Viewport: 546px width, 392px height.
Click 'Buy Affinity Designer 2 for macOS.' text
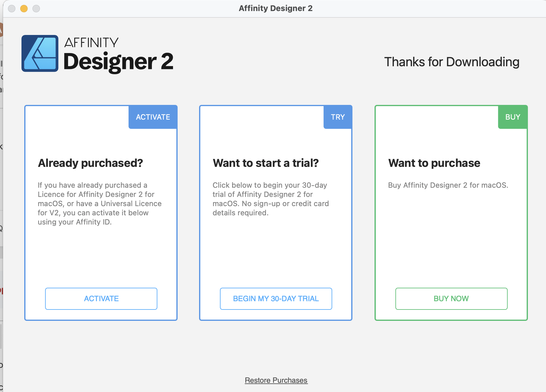(x=448, y=185)
